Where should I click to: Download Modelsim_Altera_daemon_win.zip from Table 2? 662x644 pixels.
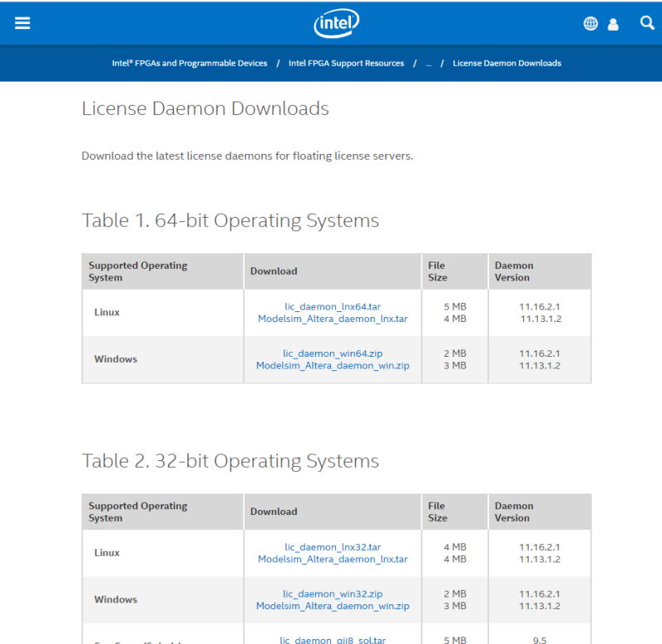[333, 606]
